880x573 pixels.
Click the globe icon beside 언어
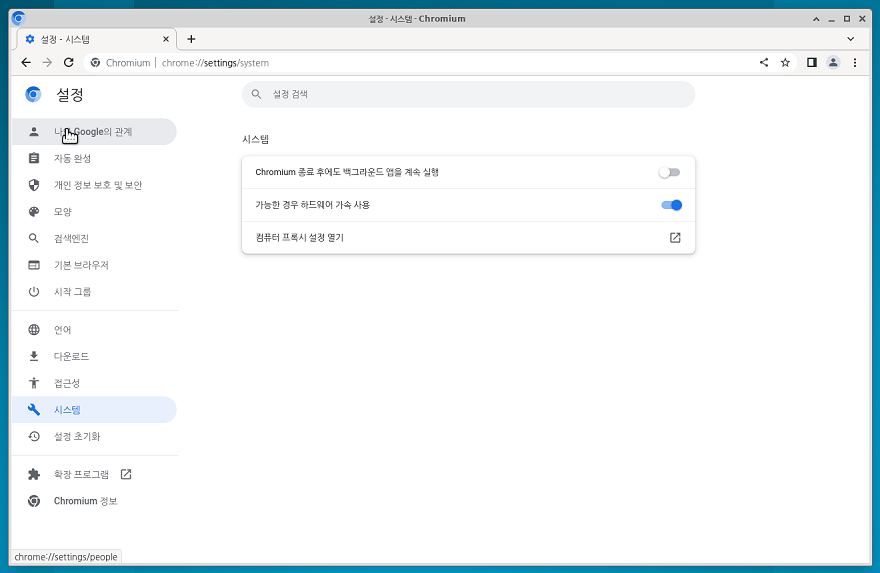coord(34,329)
